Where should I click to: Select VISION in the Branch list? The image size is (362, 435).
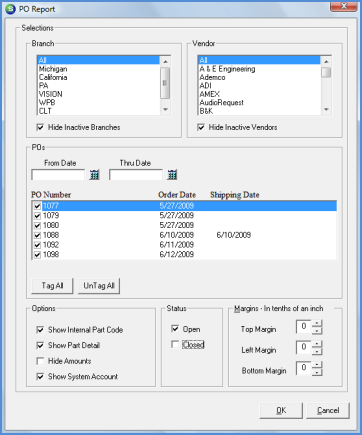(x=98, y=94)
